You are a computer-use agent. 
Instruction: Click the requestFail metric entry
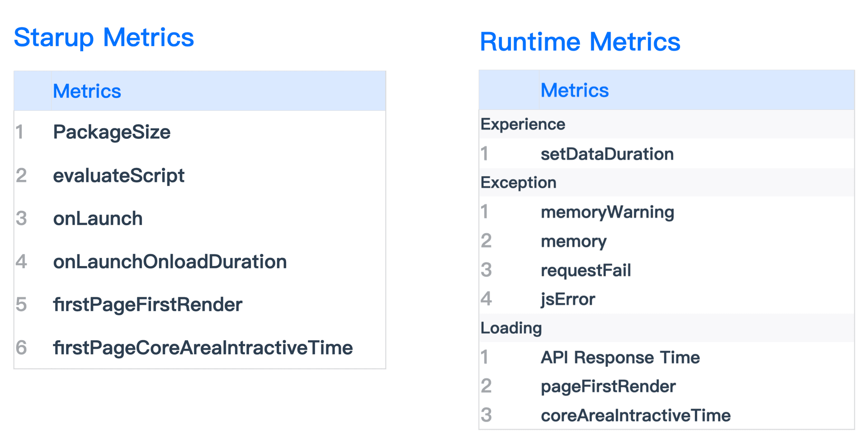coord(585,270)
